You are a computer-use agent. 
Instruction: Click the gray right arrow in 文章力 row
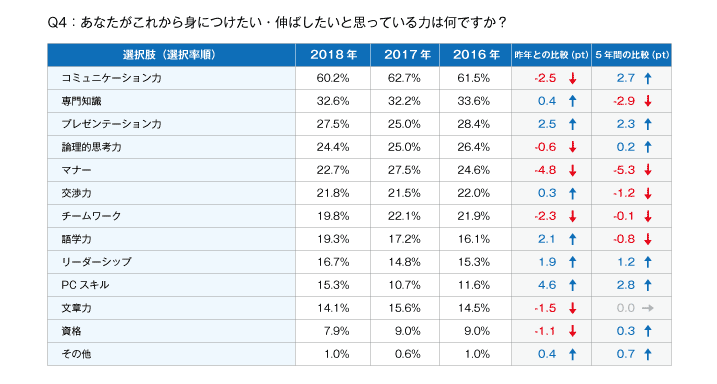tap(647, 308)
